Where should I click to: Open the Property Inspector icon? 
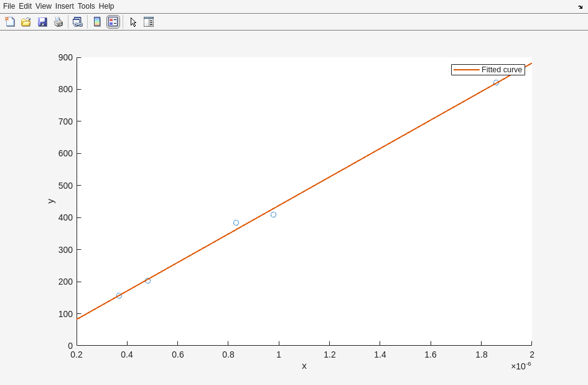[x=149, y=22]
